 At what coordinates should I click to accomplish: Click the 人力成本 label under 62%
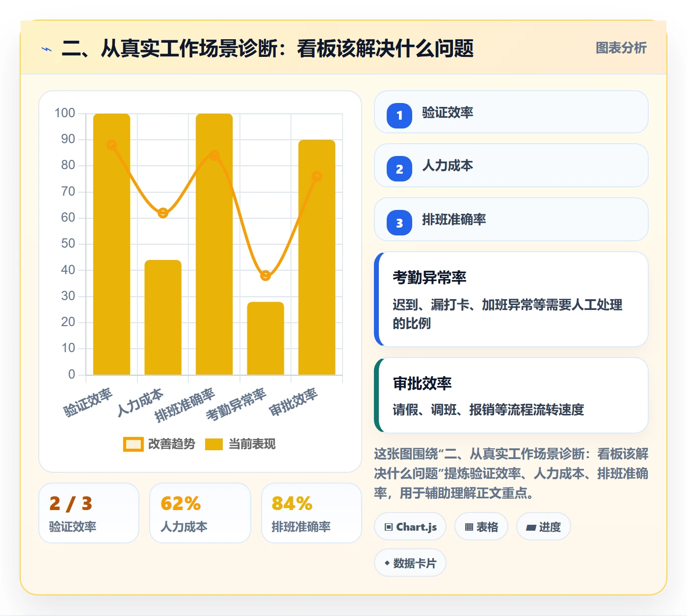(184, 527)
